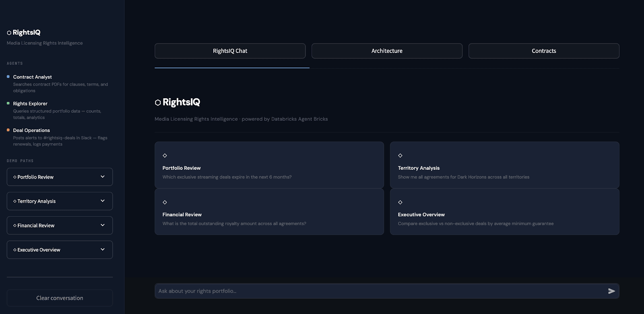Click diamond icon on Portfolio Review card
The height and width of the screenshot is (314, 644).
(x=165, y=156)
